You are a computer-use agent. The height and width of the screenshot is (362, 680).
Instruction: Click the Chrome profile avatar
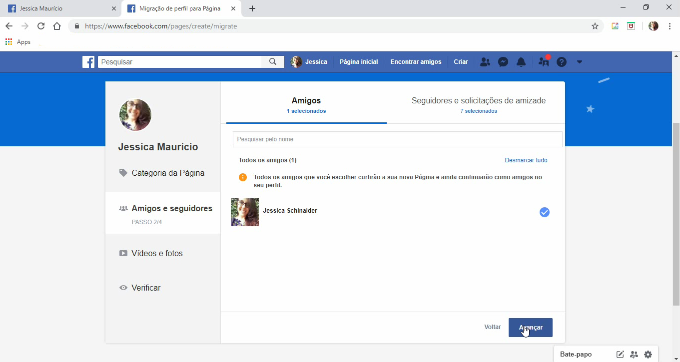click(x=653, y=26)
